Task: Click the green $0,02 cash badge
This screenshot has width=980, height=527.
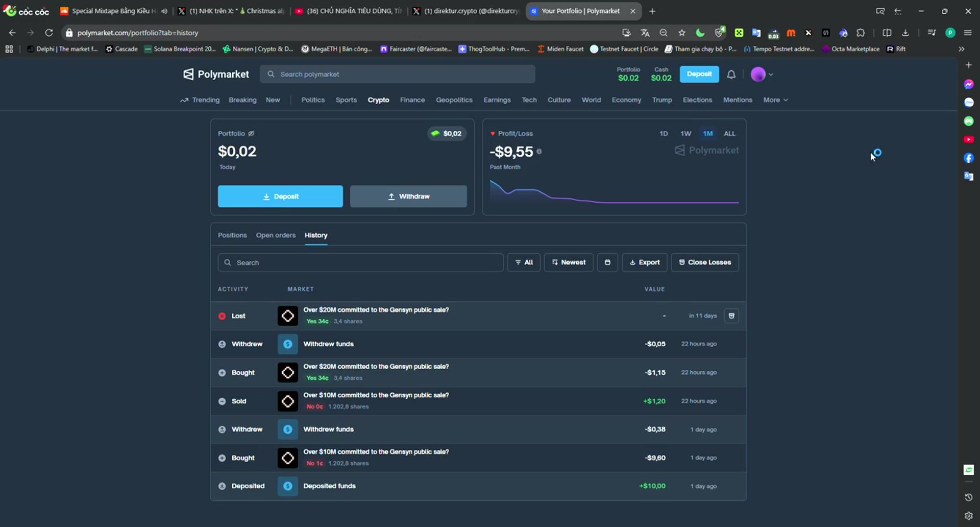Action: (447, 134)
